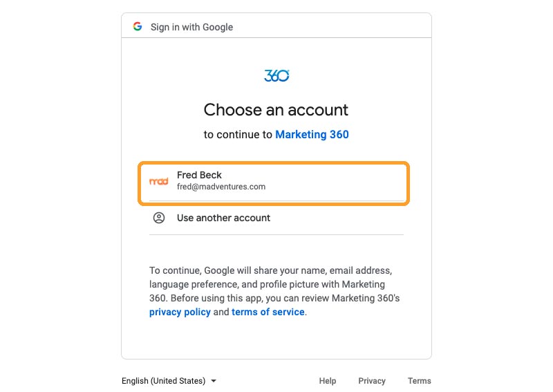Viewport: 553px width, 392px height.
Task: Click the to continue to text
Action: [238, 134]
